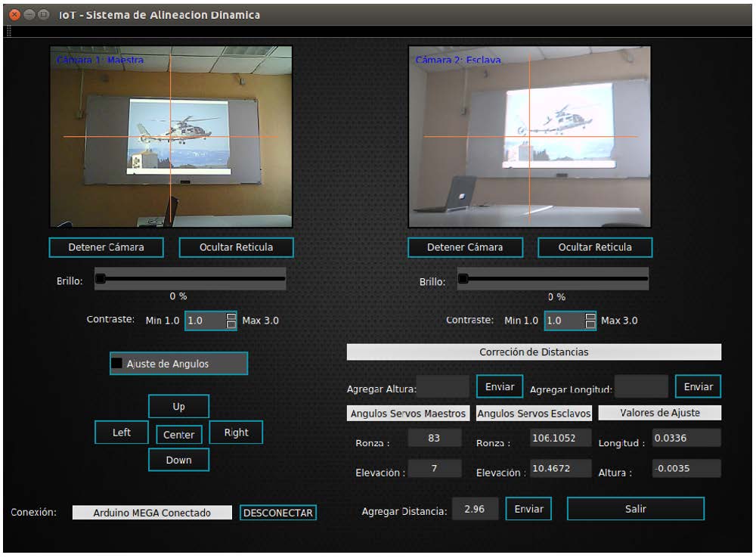Click the toolbar grip handle below the title
This screenshot has width=756, height=558.
(x=9, y=32)
